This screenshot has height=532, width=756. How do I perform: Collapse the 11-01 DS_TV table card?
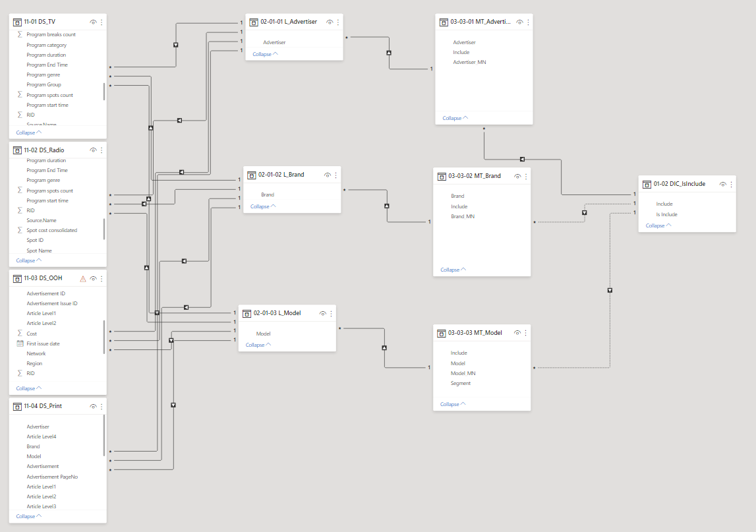pyautogui.click(x=29, y=133)
